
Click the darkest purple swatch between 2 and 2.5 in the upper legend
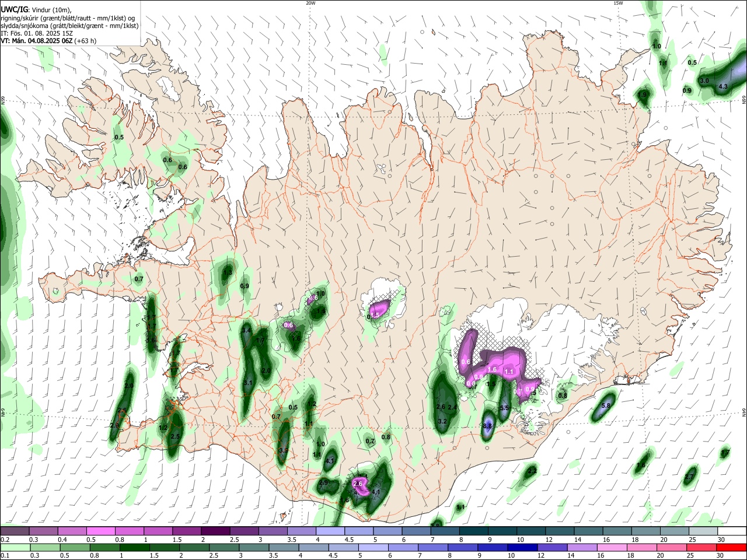215,531
